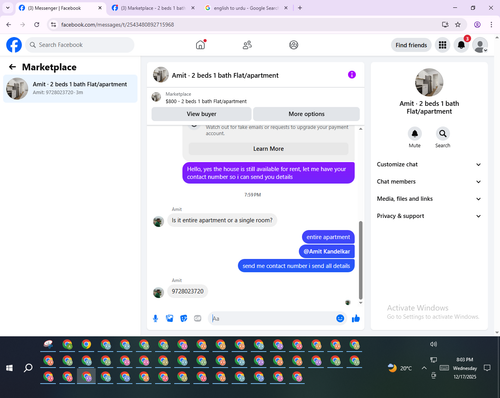Choose a GIF icon

(198, 318)
